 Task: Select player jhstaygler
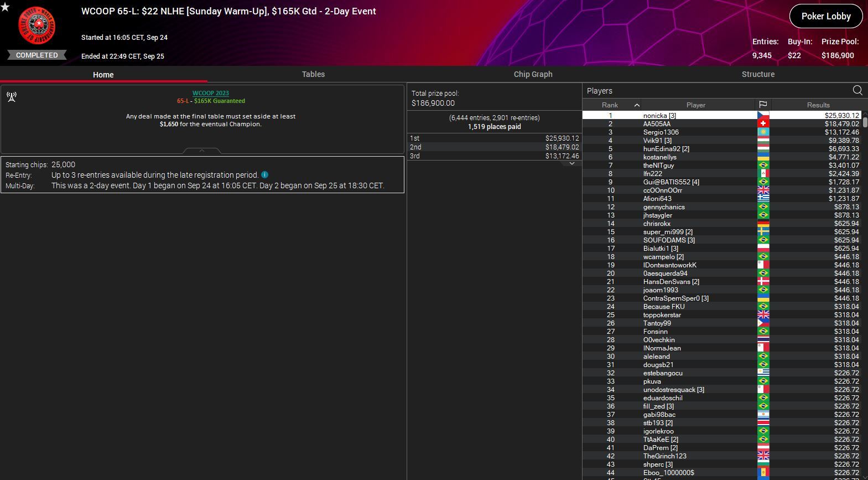[x=658, y=215]
